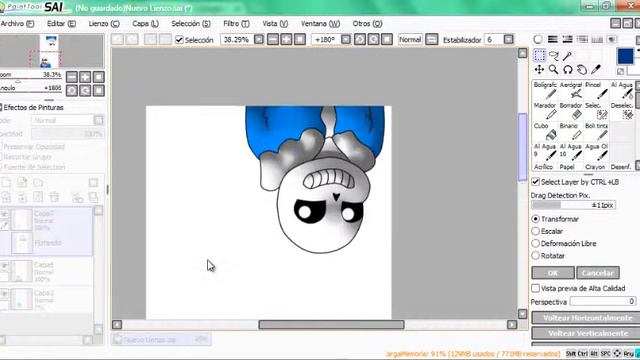This screenshot has height=360, width=640.
Task: Adjust the Drag Detection Pix slider
Action: [x=573, y=205]
